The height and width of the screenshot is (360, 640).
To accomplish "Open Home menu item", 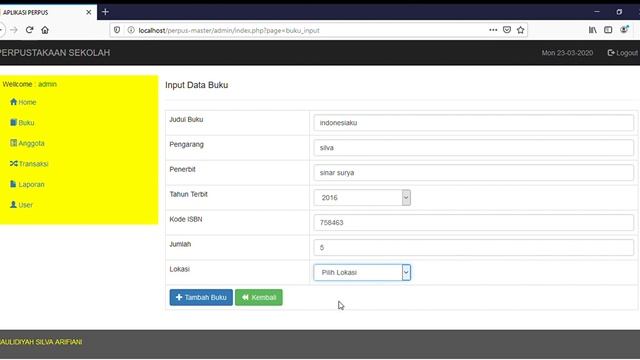I will (x=23, y=102).
